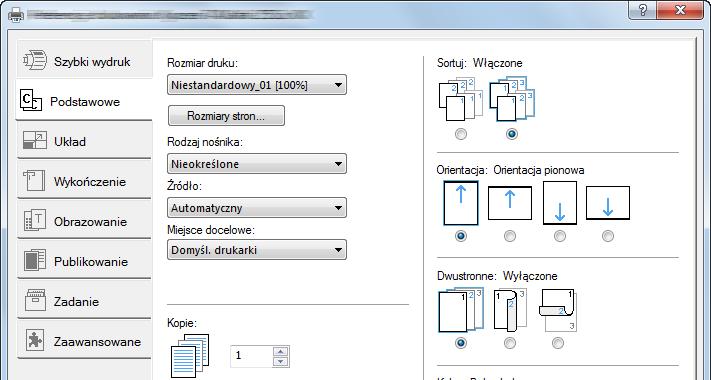The height and width of the screenshot is (380, 711).
Task: Click the rotated landscape orientation icon
Action: click(x=608, y=203)
